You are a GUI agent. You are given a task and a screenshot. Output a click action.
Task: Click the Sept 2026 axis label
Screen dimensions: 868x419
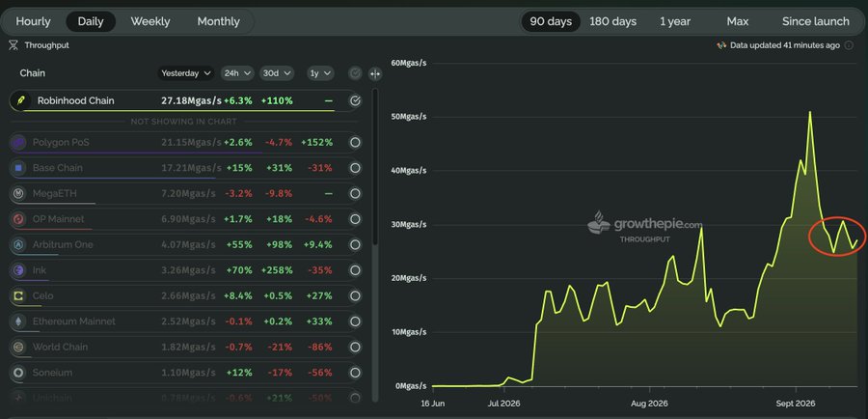(x=795, y=404)
